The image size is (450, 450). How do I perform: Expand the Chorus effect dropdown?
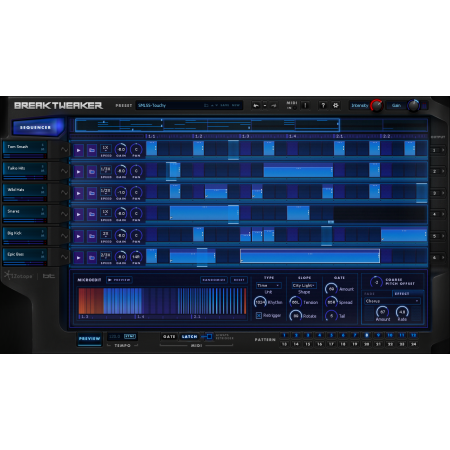(x=392, y=301)
